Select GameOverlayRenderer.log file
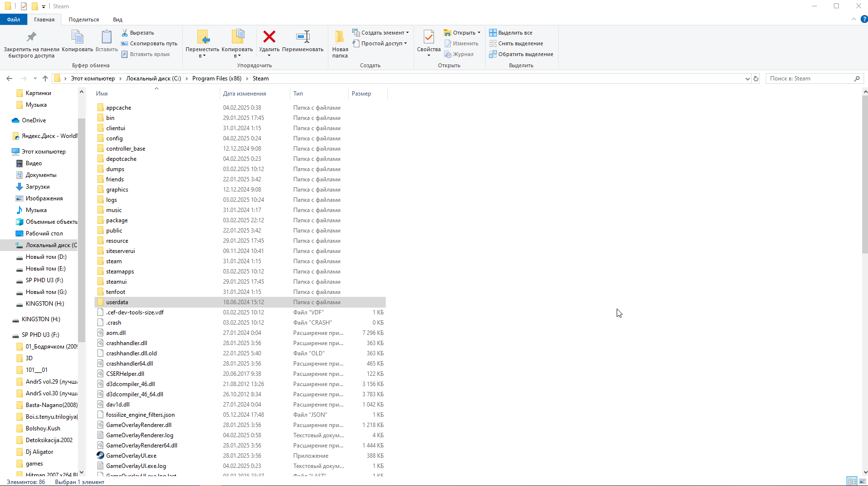The width and height of the screenshot is (868, 486). 140,435
